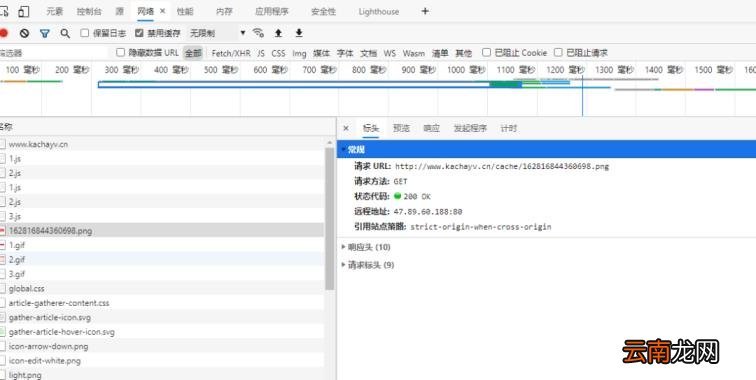Select the icon-arrow-down.png request row
Viewport: 756px width, 380px height.
(x=162, y=346)
